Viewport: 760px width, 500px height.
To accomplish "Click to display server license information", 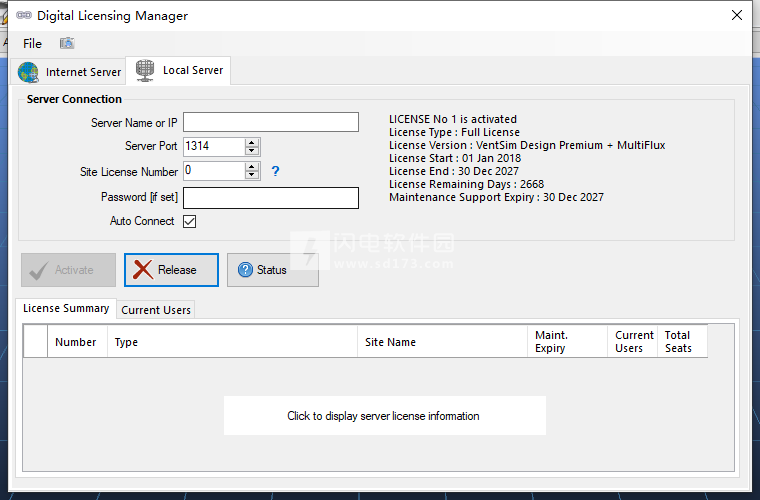I will tap(384, 416).
